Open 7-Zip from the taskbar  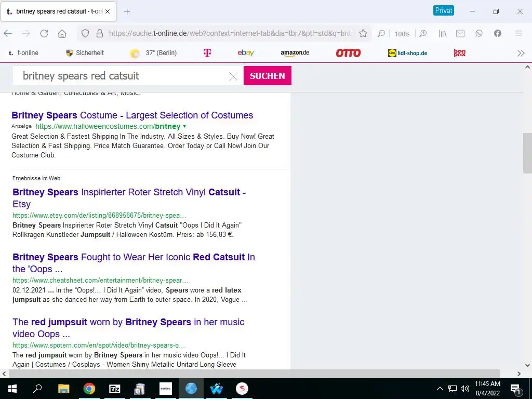pyautogui.click(x=115, y=389)
